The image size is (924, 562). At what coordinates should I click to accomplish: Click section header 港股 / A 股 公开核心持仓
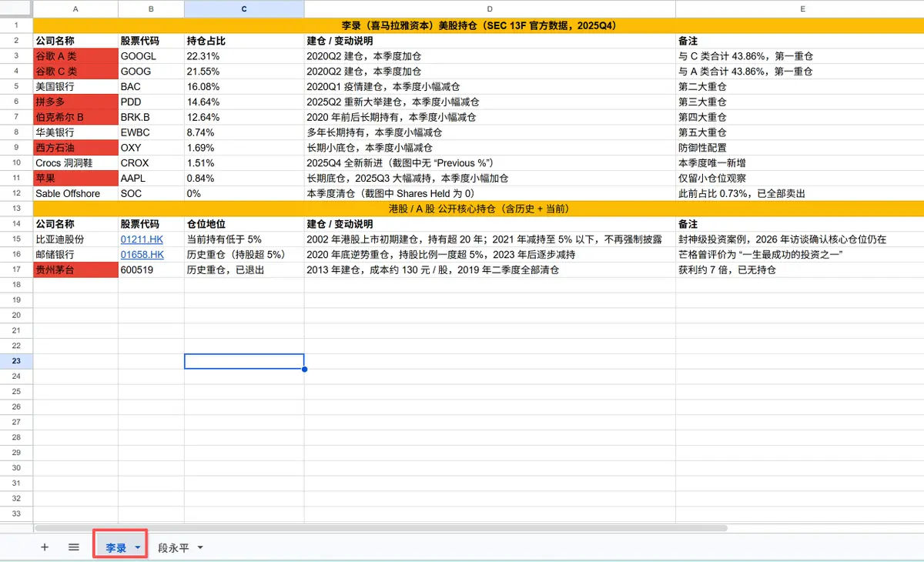pos(478,209)
